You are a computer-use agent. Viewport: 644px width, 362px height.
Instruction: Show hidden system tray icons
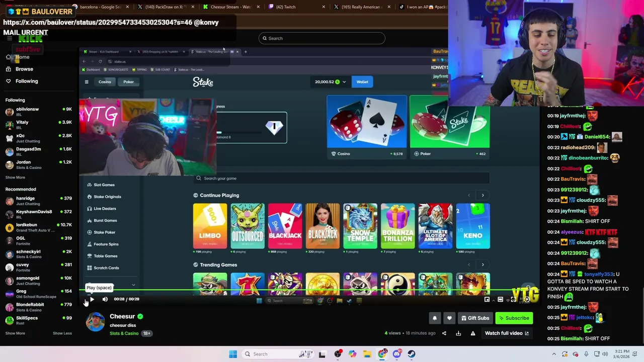(x=554, y=354)
